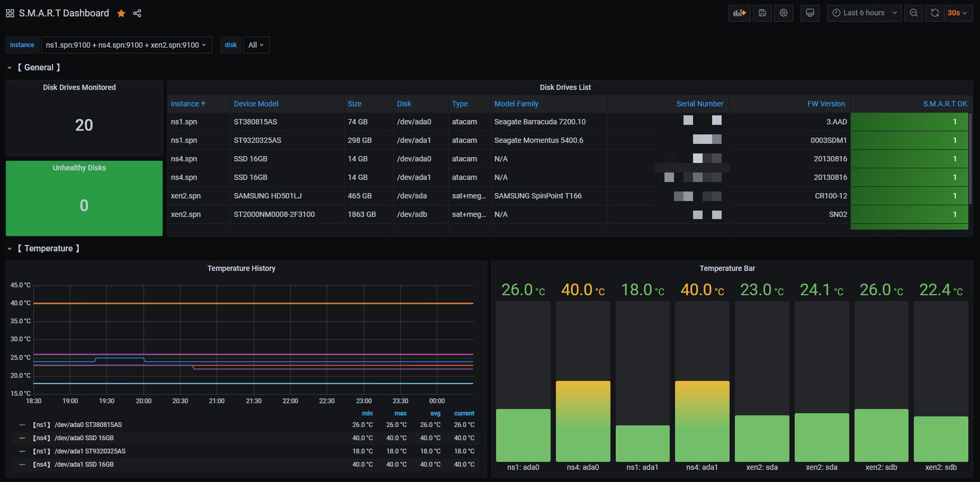Open dashboard settings gear icon
This screenshot has width=980, height=482.
pyautogui.click(x=784, y=13)
